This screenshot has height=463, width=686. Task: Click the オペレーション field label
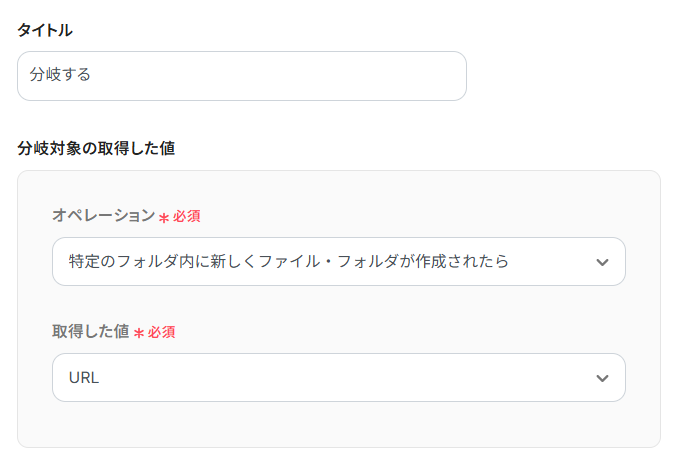coord(104,216)
